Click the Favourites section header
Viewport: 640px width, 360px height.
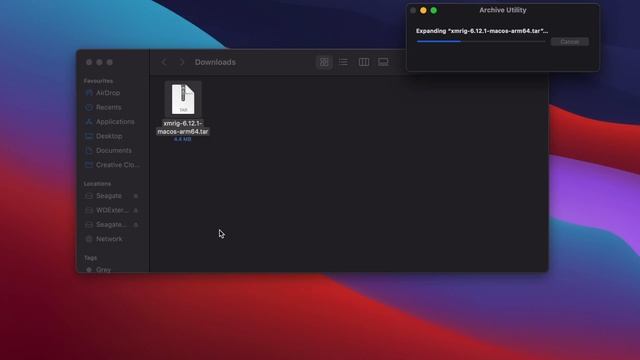tap(98, 81)
